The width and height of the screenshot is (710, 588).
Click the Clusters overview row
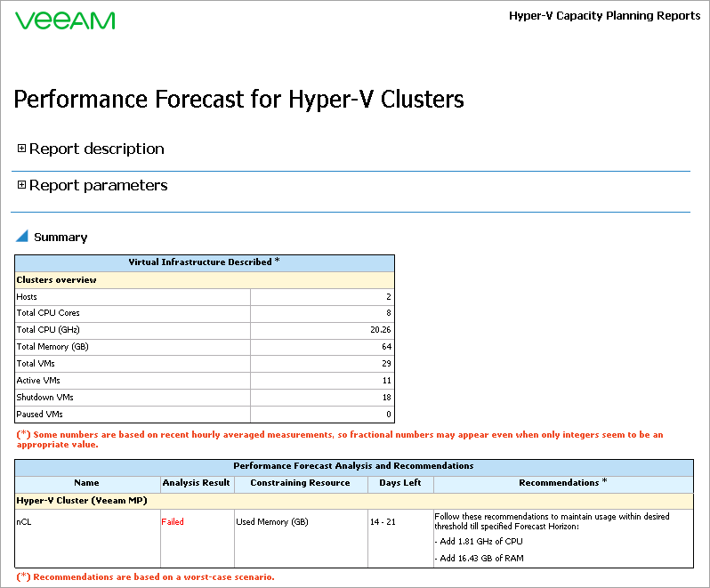coord(205,280)
